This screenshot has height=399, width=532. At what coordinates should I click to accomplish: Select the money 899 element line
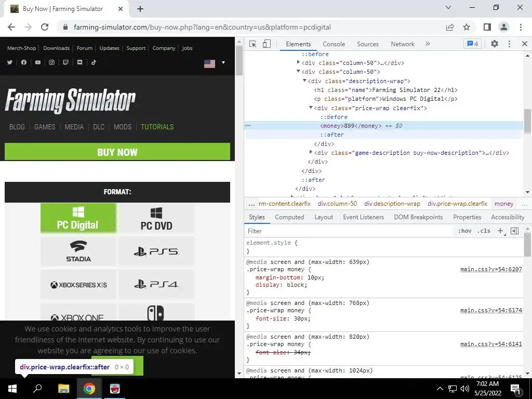pos(384,126)
